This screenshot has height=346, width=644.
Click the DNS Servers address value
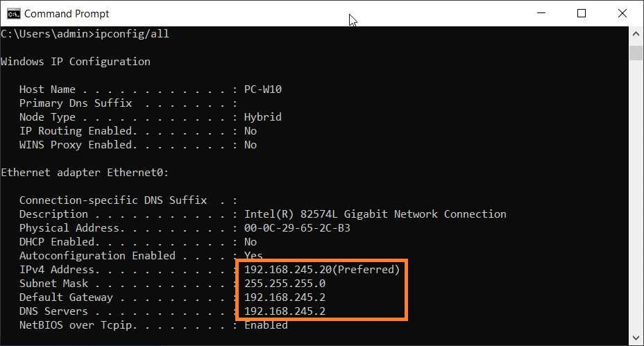coord(285,311)
